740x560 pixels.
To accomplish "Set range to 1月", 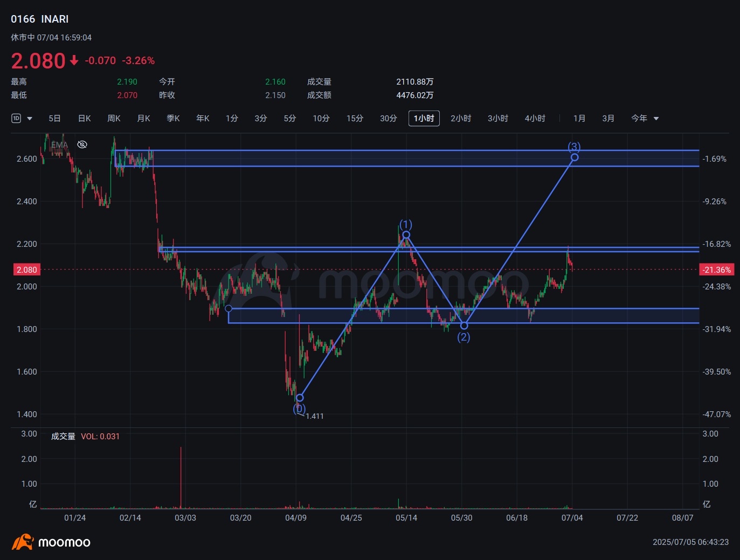I will click(x=579, y=118).
